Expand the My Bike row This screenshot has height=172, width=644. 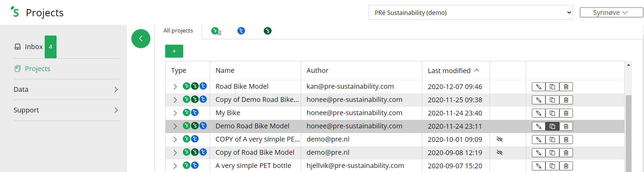coord(175,113)
